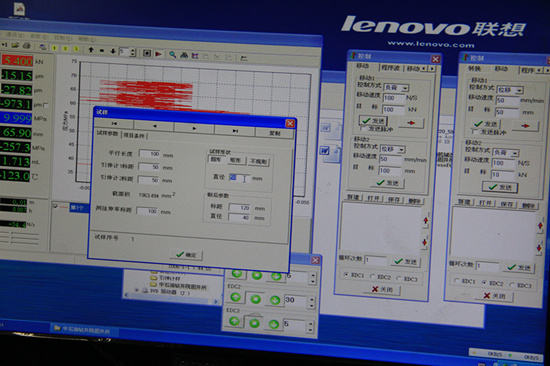Click the open folder toolbar icon

tap(15, 46)
